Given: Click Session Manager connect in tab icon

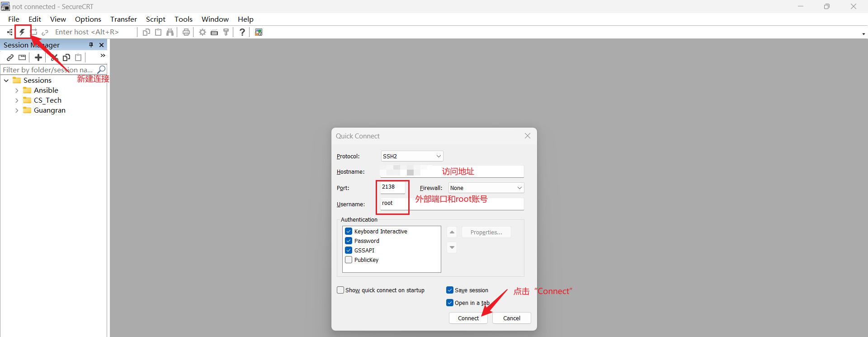Looking at the screenshot, I should [x=22, y=57].
